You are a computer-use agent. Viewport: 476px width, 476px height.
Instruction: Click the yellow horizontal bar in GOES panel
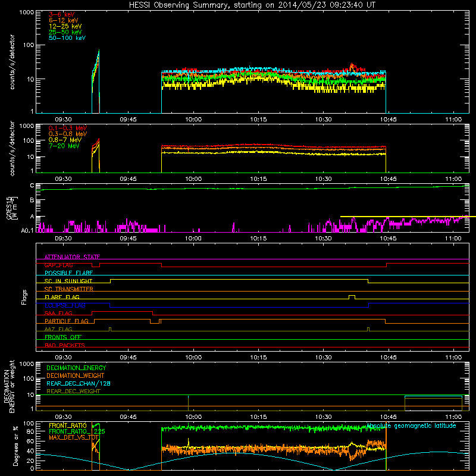[x=408, y=217]
